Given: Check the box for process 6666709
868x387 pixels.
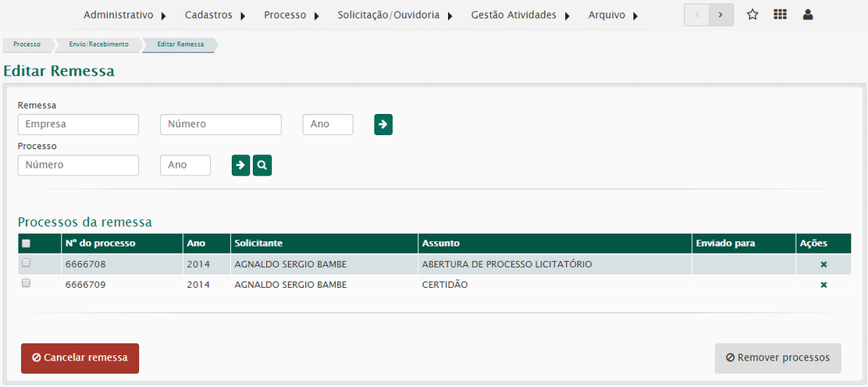Looking at the screenshot, I should pos(26,283).
